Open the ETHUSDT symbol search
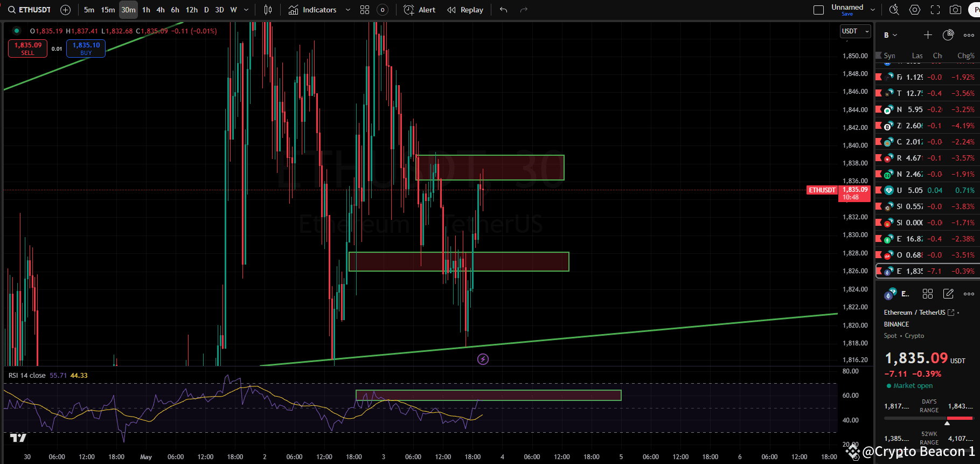980x464 pixels. pos(30,10)
